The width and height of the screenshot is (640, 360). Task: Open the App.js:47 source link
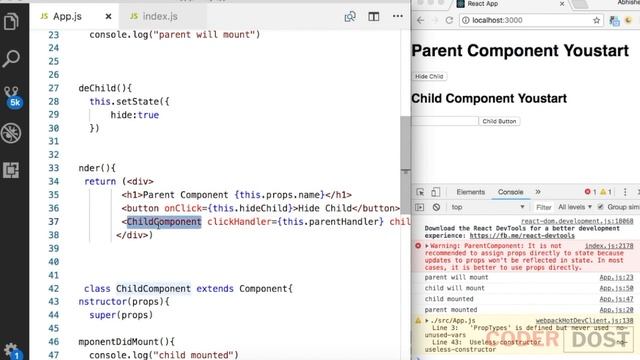[616, 299]
